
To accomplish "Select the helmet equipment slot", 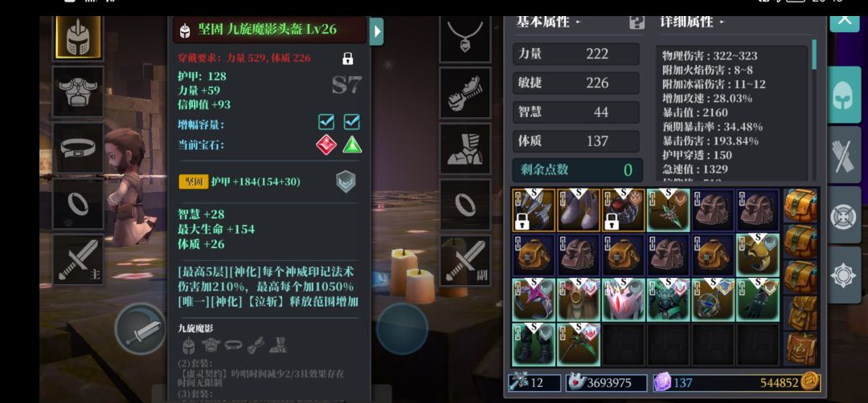I will pos(78,37).
